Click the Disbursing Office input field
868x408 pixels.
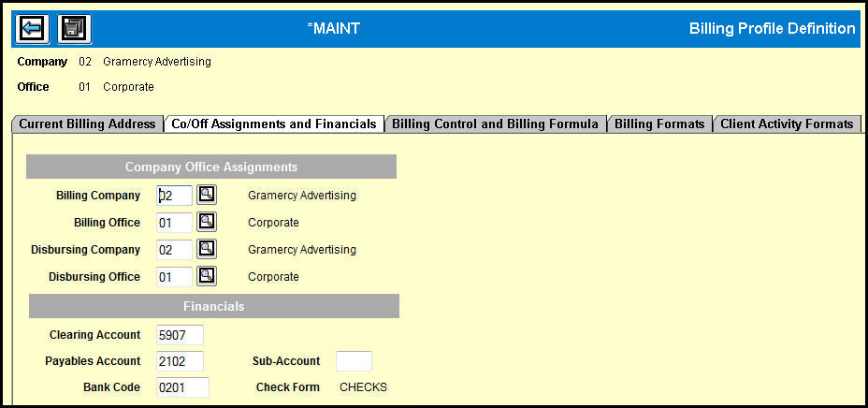coord(174,277)
